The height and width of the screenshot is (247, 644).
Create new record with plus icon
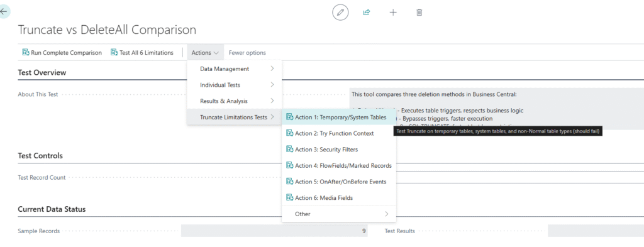(x=393, y=13)
